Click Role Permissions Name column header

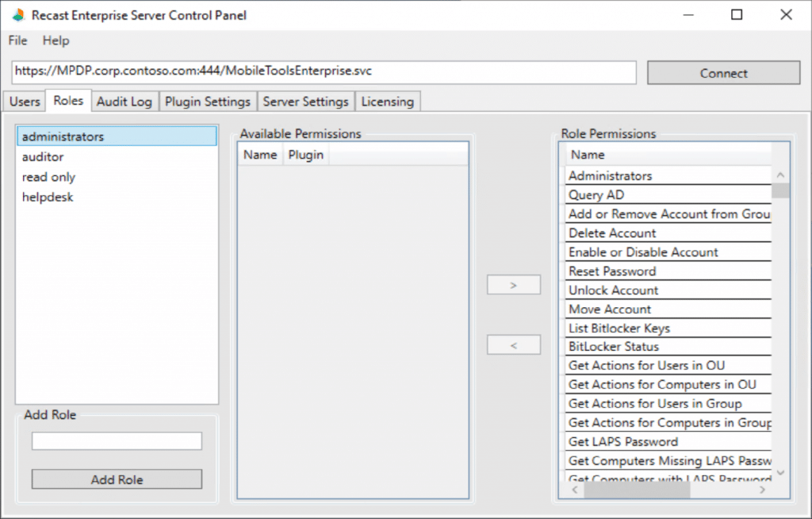(x=668, y=155)
